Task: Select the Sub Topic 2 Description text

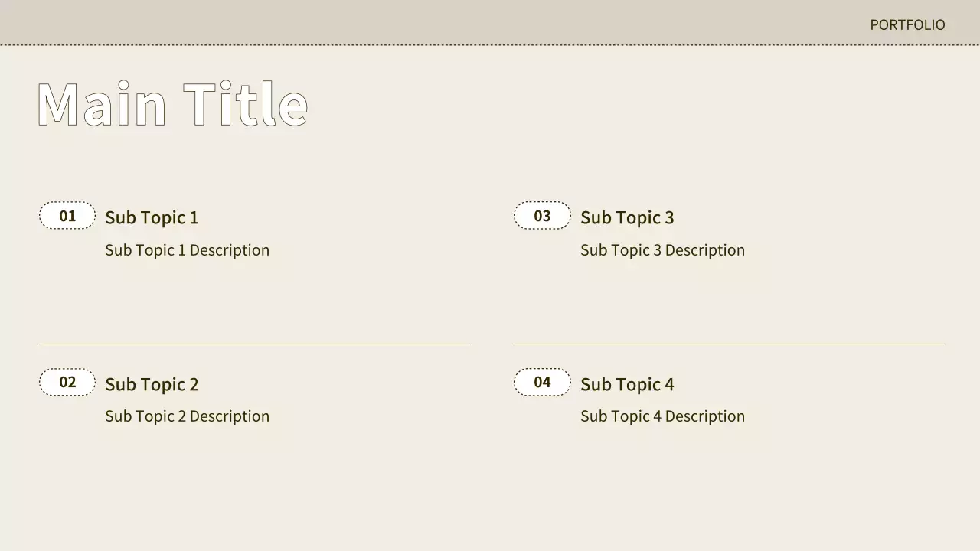Action: (x=187, y=416)
